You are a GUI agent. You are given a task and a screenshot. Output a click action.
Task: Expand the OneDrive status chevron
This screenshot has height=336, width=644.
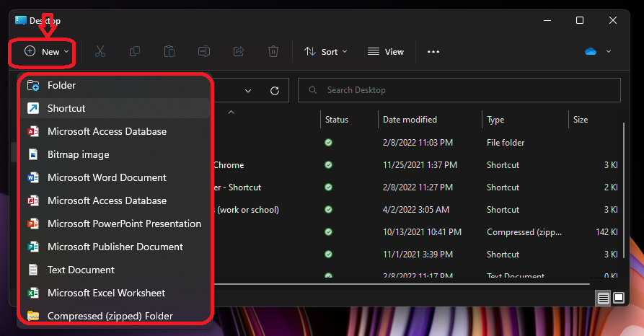click(609, 51)
